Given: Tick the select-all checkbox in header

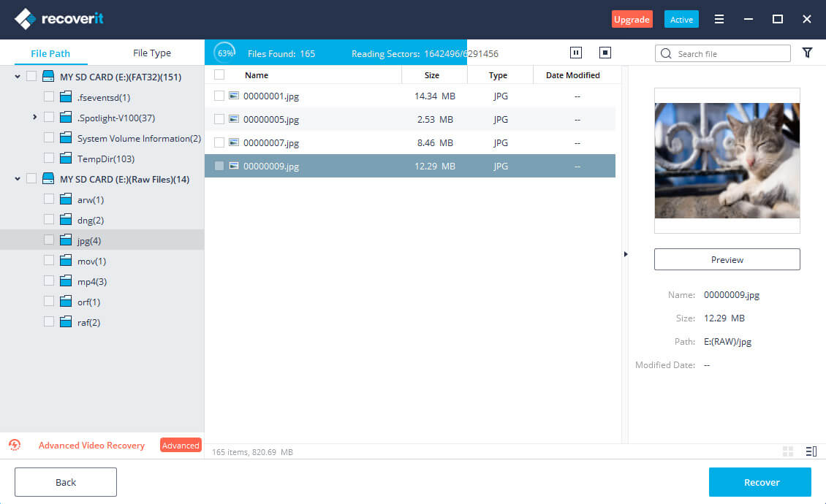Looking at the screenshot, I should click(219, 75).
